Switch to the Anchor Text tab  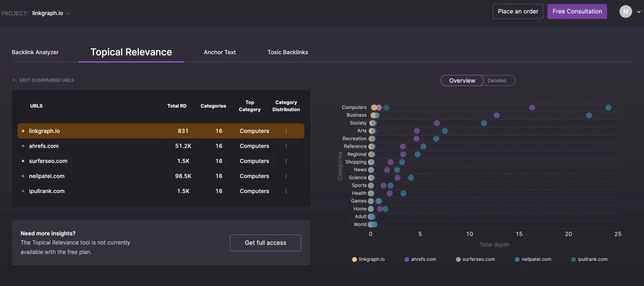pos(220,52)
